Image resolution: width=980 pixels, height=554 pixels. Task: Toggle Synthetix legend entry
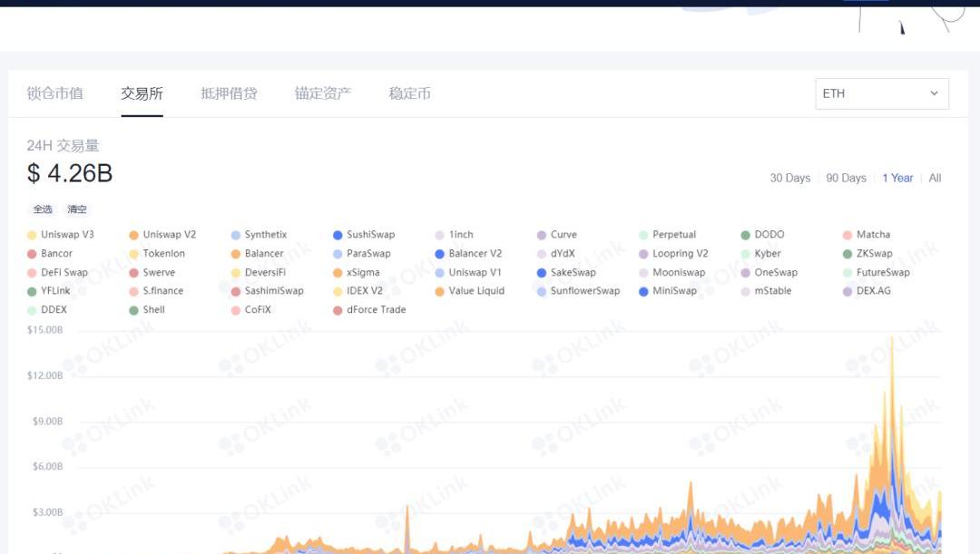coord(259,235)
